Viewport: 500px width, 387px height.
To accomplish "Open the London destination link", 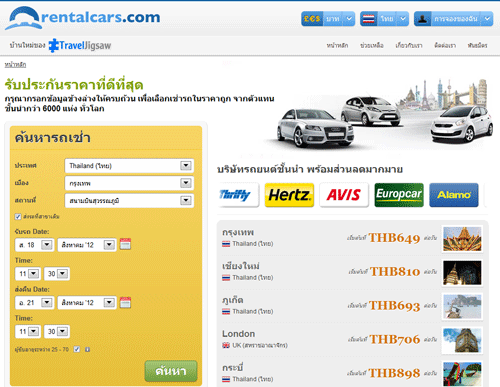I will point(239,334).
